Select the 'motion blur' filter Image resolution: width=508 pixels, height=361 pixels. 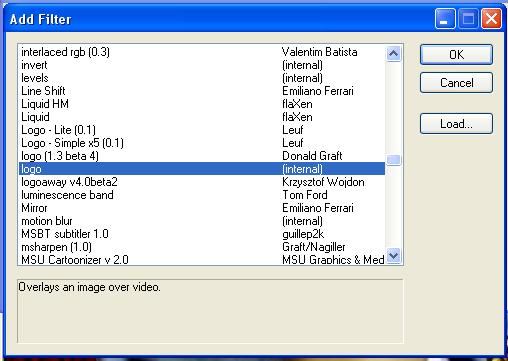pos(202,221)
